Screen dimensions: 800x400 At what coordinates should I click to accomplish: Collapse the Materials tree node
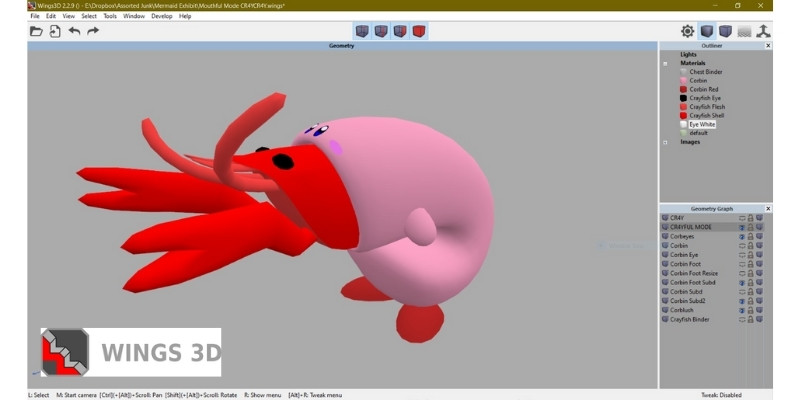665,64
